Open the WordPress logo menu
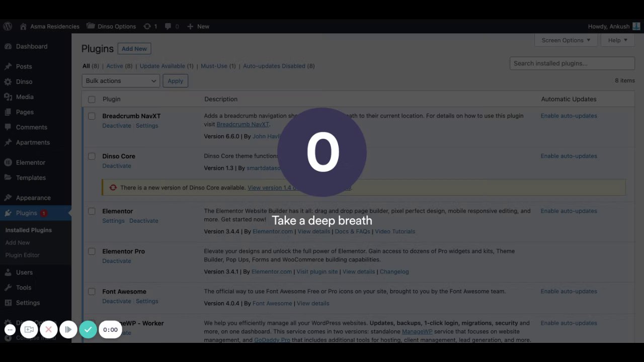Viewport: 644px width, 362px height. [x=8, y=26]
